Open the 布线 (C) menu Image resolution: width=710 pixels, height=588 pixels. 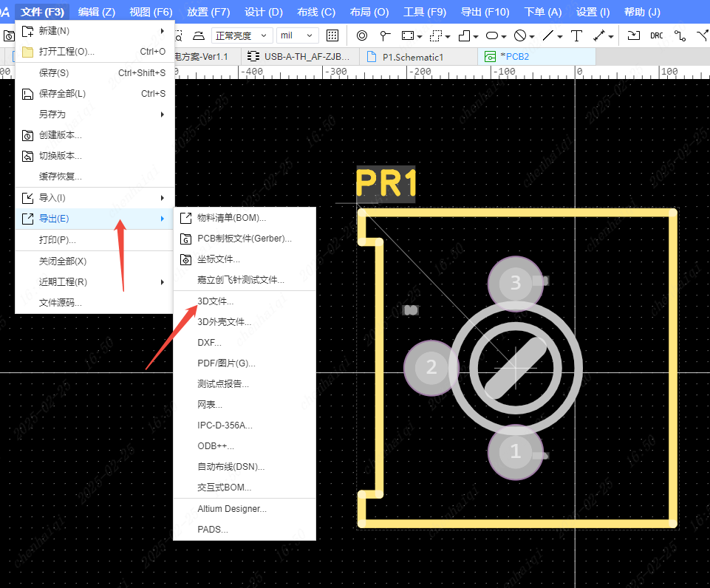[316, 12]
